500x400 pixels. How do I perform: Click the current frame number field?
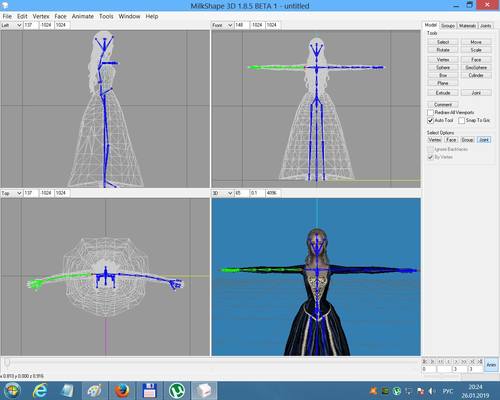429,369
